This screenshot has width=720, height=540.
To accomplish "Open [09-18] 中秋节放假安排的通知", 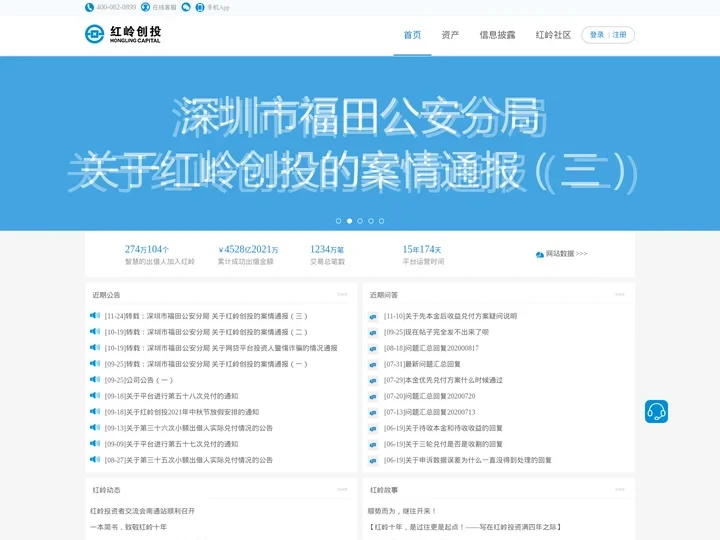I will 182,412.
